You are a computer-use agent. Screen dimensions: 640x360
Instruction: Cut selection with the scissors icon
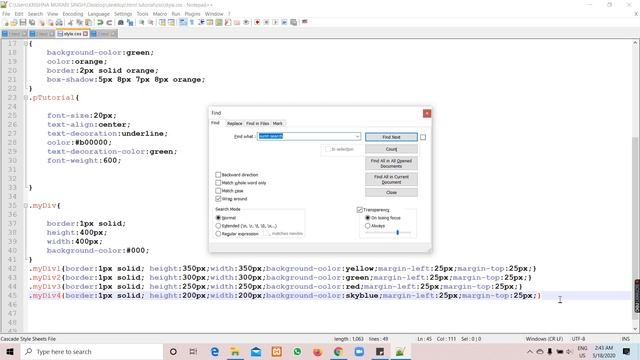click(x=70, y=22)
